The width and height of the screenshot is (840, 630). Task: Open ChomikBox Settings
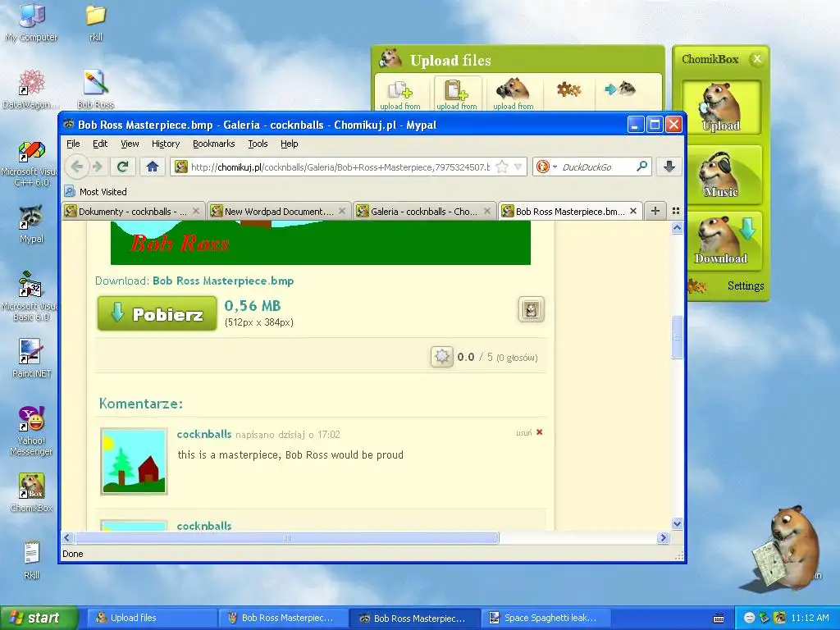(x=745, y=285)
